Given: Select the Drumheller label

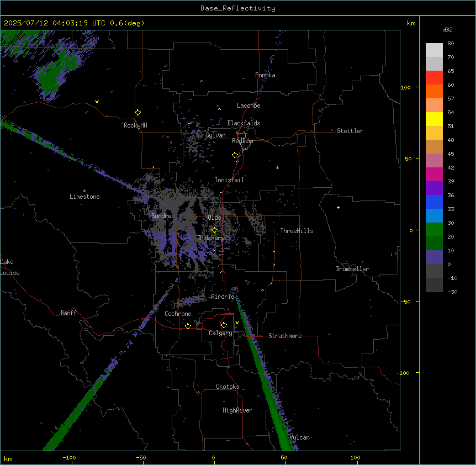Looking at the screenshot, I should pyautogui.click(x=352, y=269).
